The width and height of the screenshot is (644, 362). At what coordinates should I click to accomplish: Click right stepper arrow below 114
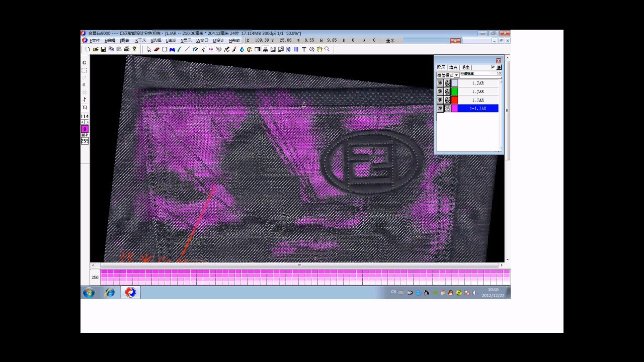[x=87, y=122]
